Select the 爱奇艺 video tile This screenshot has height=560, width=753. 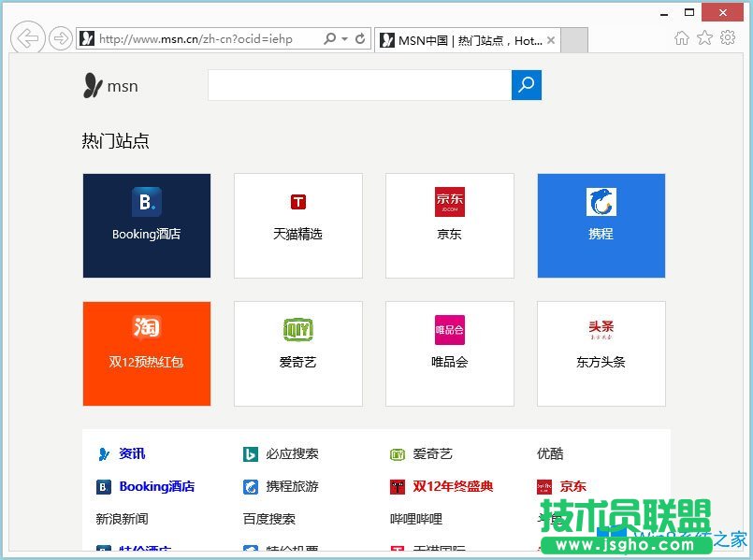pos(297,353)
